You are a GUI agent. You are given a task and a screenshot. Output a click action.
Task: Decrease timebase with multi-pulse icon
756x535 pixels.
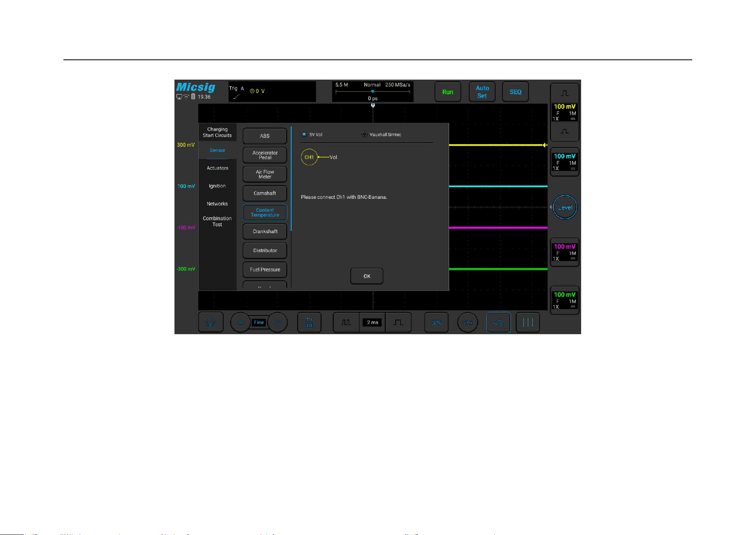point(346,322)
